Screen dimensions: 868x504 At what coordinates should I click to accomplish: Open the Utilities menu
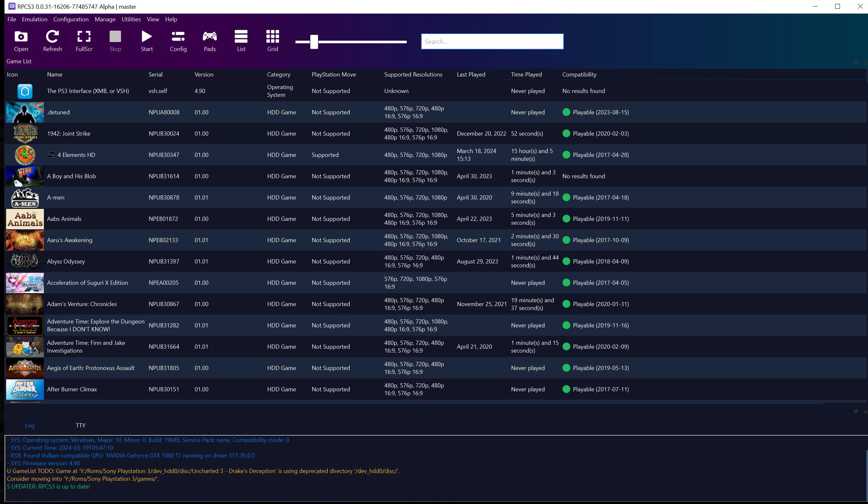click(131, 19)
